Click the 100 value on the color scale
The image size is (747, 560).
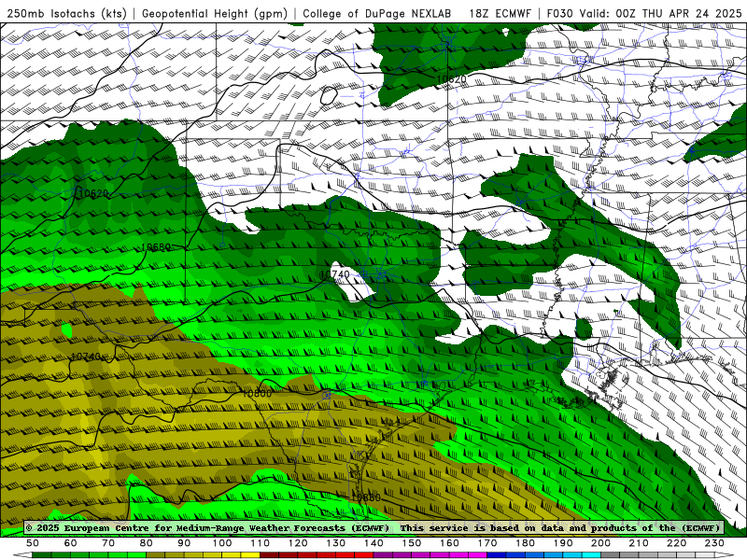coord(222,543)
